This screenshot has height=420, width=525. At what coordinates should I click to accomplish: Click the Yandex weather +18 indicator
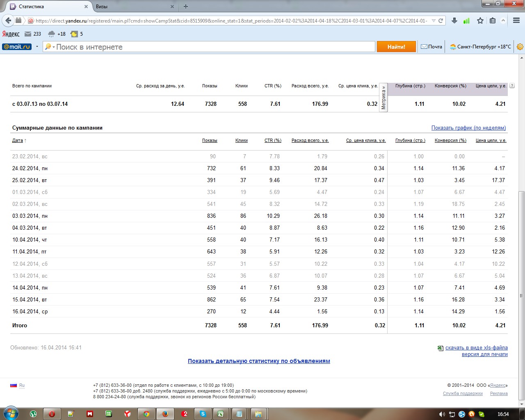coord(57,34)
